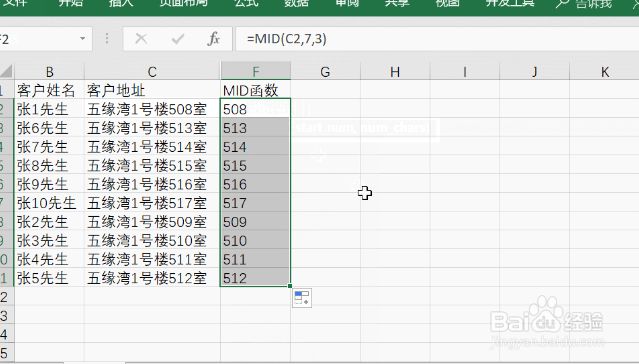
Task: Click the MID result cell 515
Action: pyautogui.click(x=256, y=165)
